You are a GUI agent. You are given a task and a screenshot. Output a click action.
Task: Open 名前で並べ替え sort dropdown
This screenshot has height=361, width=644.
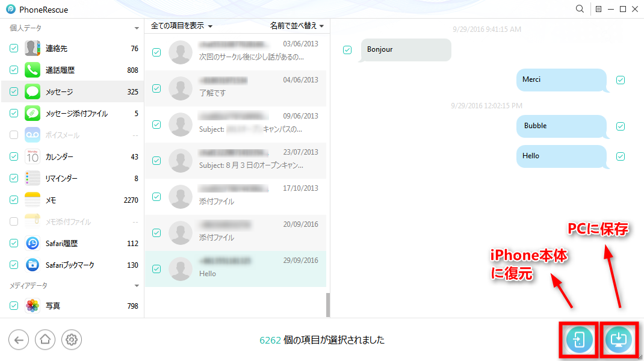(297, 26)
